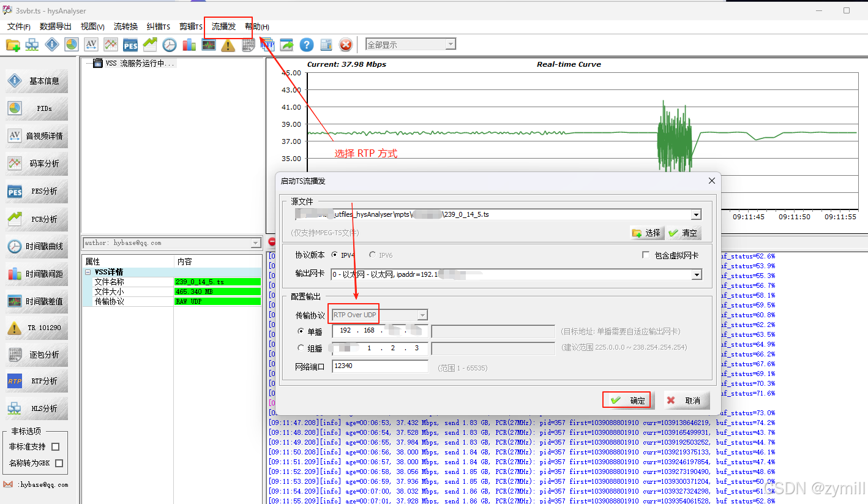
Task: Click the binary packet analysis toolbar icon
Action: (248, 45)
